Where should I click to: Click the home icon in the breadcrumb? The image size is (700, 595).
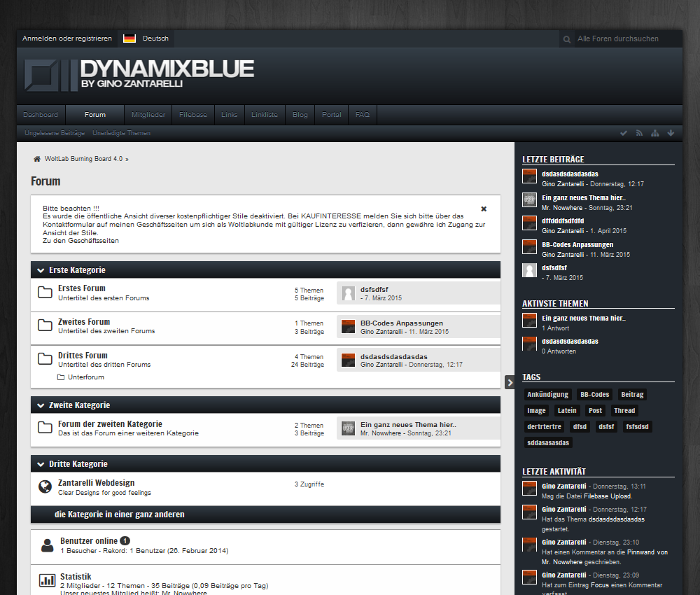(36, 159)
